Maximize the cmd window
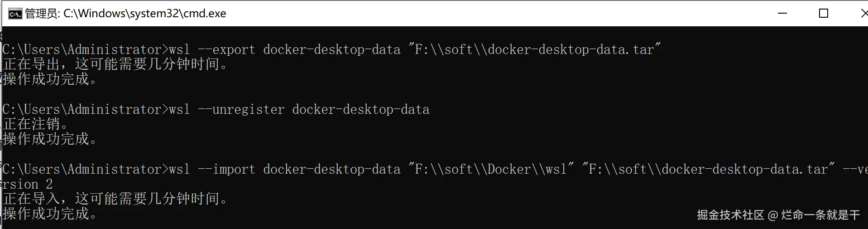Screen dimensions: 868x229 [x=824, y=14]
